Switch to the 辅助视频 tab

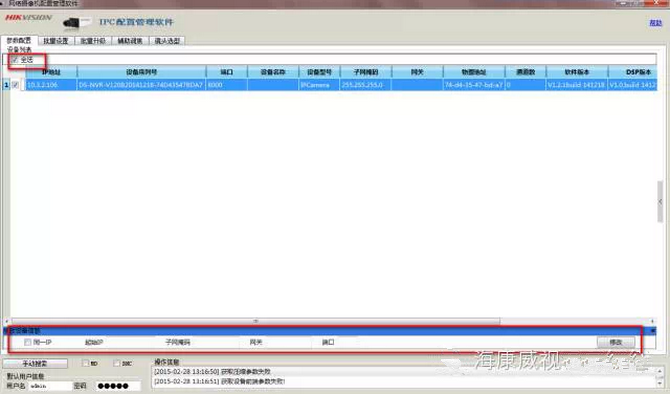coord(130,41)
